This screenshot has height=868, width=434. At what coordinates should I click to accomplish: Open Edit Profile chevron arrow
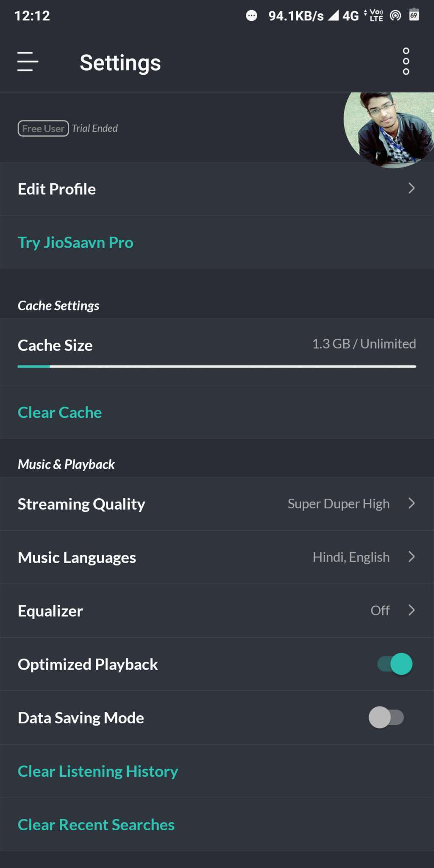[x=411, y=188]
